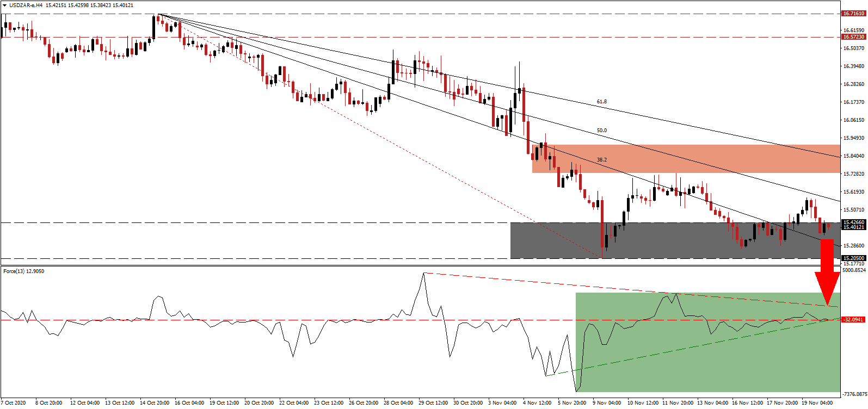This screenshot has height=409, width=868.
Task: Click the 7 Oct 2020 date label
Action: (x=14, y=403)
